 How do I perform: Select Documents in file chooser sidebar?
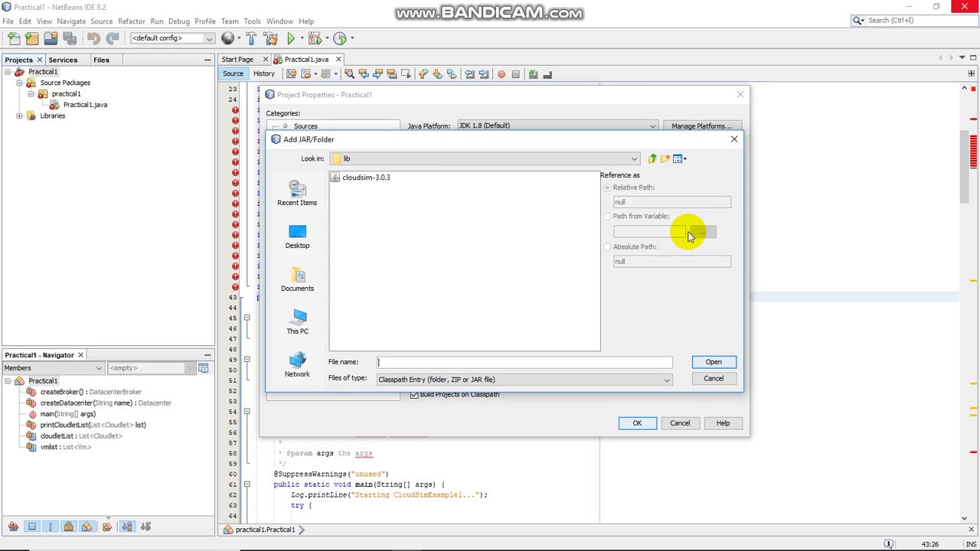pyautogui.click(x=297, y=279)
